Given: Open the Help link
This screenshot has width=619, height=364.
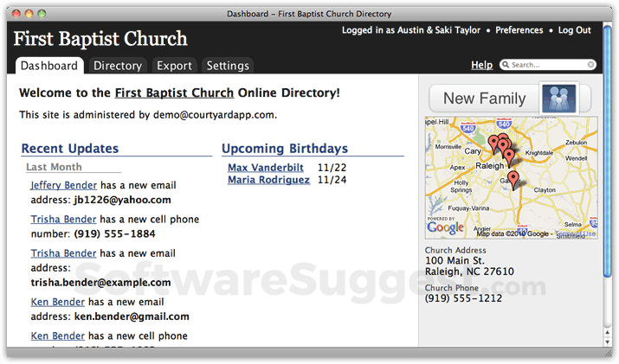Looking at the screenshot, I should click(x=481, y=65).
